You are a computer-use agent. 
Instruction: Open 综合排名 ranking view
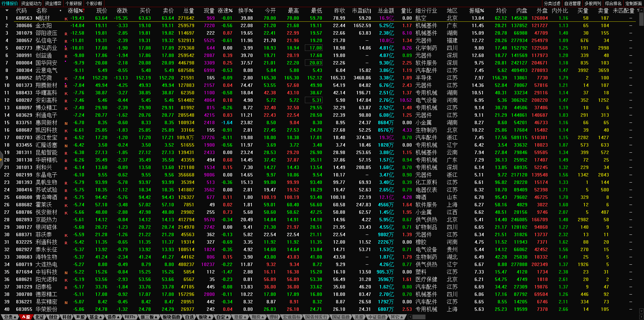tap(613, 3)
